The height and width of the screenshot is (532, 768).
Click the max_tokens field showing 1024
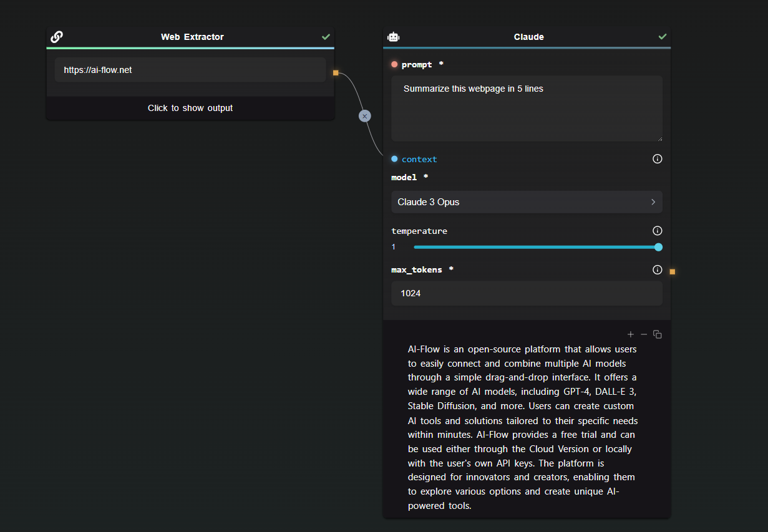point(527,293)
